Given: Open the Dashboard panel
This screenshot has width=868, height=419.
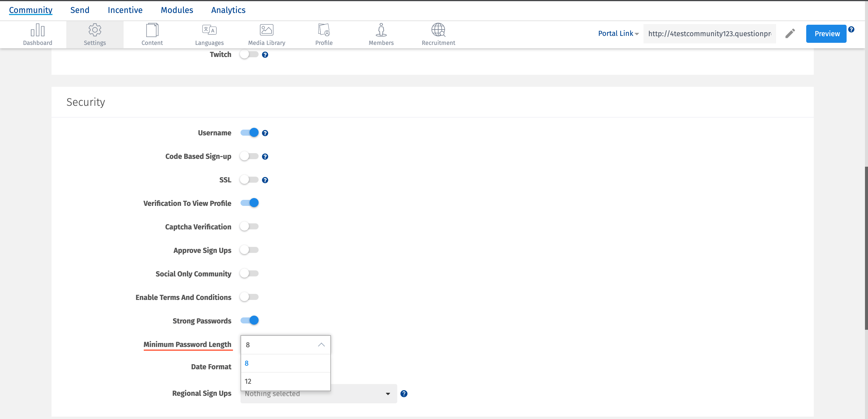Looking at the screenshot, I should point(37,34).
